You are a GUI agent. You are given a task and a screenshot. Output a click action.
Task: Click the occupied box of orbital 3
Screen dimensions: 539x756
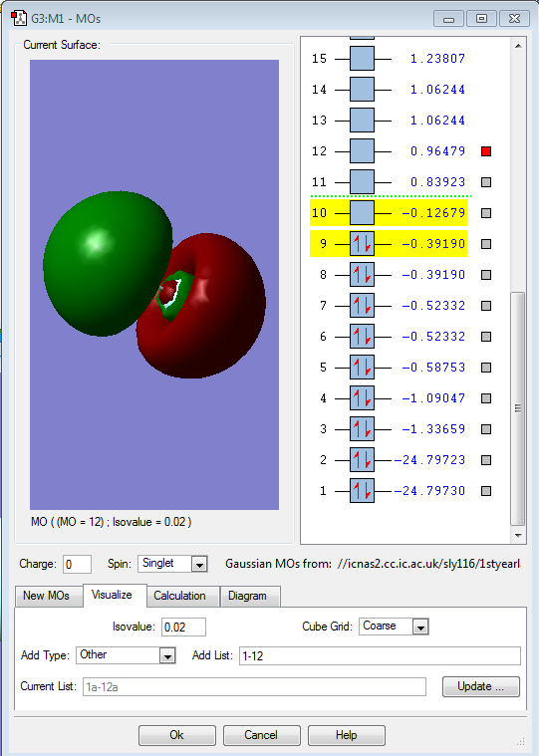(362, 429)
